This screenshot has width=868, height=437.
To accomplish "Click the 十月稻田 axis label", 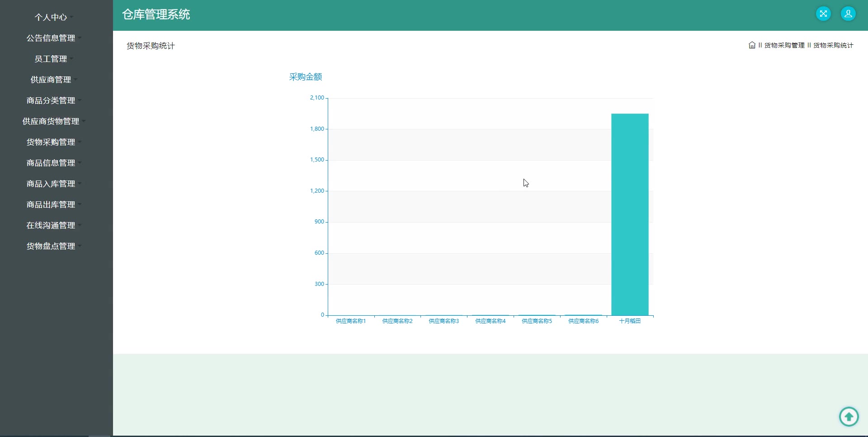I will [630, 321].
